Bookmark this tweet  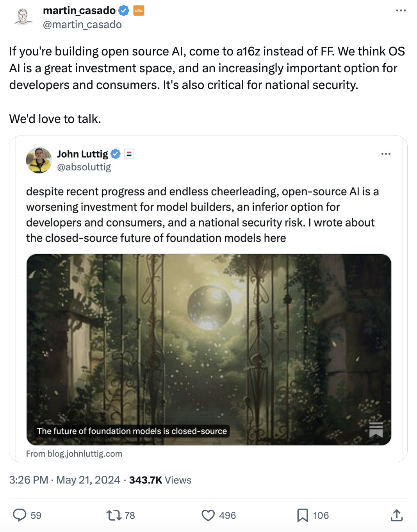coord(302,515)
